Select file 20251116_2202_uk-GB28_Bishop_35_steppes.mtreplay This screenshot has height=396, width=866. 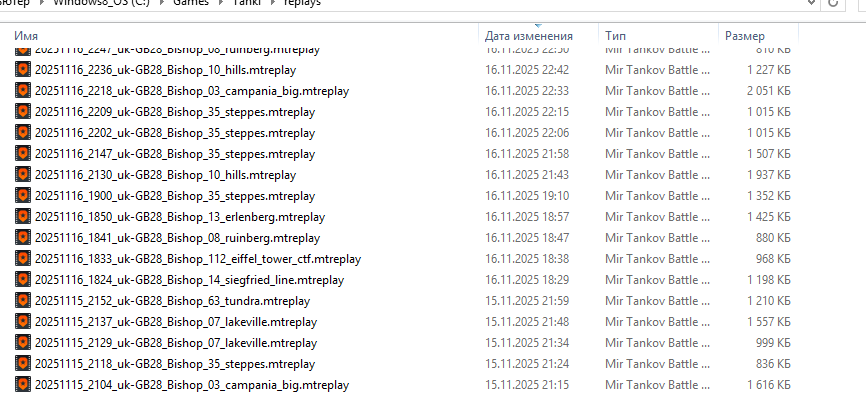175,133
